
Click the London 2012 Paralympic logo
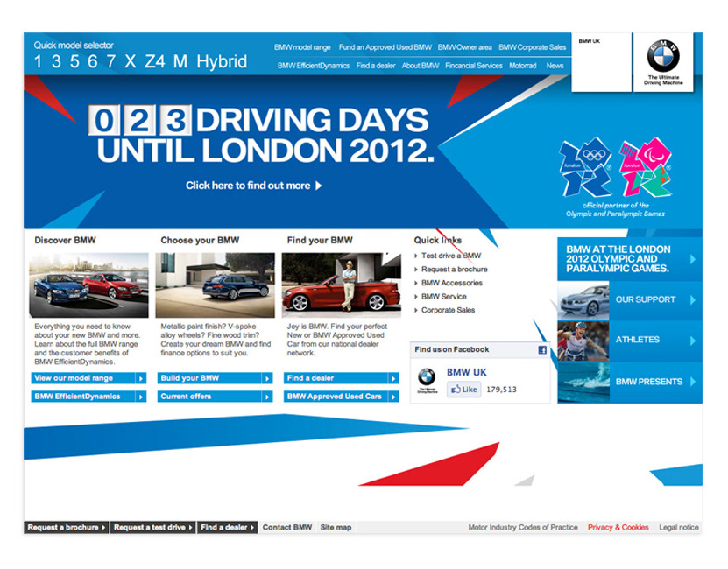(x=646, y=167)
